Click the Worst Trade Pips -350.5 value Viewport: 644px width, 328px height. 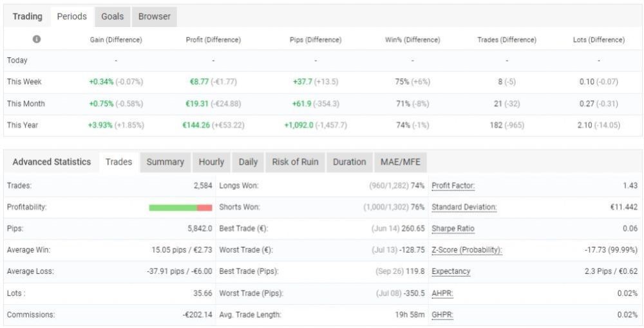coord(414,293)
